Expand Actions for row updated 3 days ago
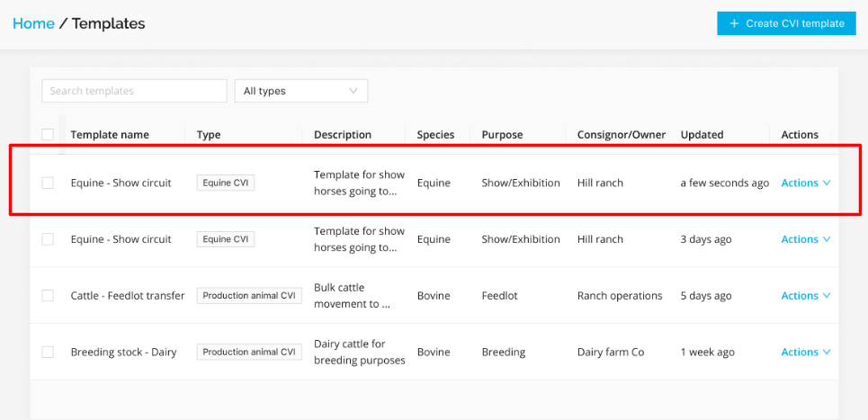Viewport: 868px width, 420px height. click(805, 239)
